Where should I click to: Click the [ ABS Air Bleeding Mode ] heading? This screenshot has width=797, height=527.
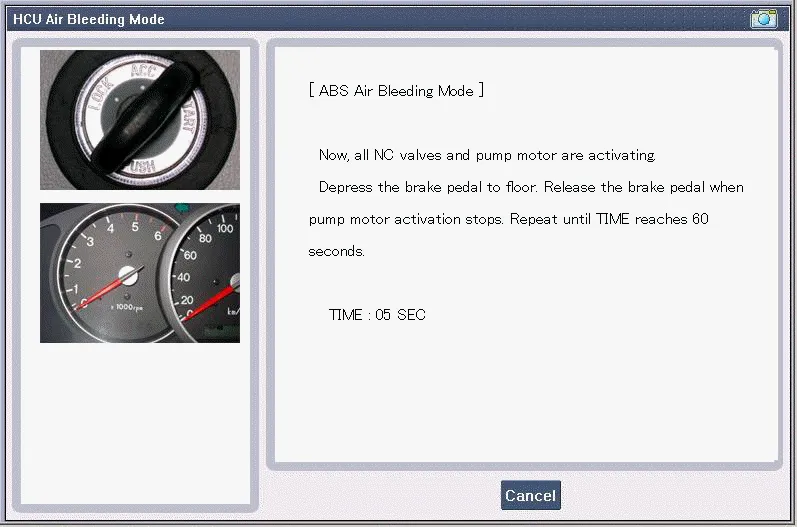(x=396, y=90)
